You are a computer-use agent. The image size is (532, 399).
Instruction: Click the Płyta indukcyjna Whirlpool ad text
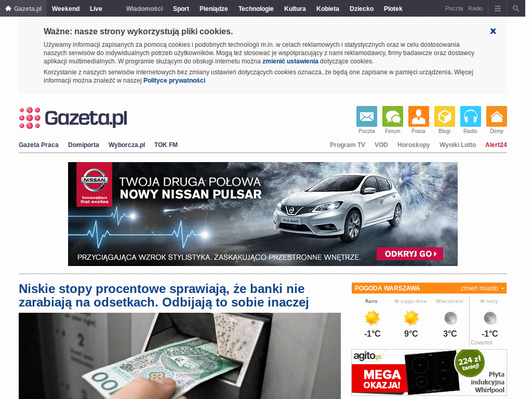pyautogui.click(x=487, y=382)
